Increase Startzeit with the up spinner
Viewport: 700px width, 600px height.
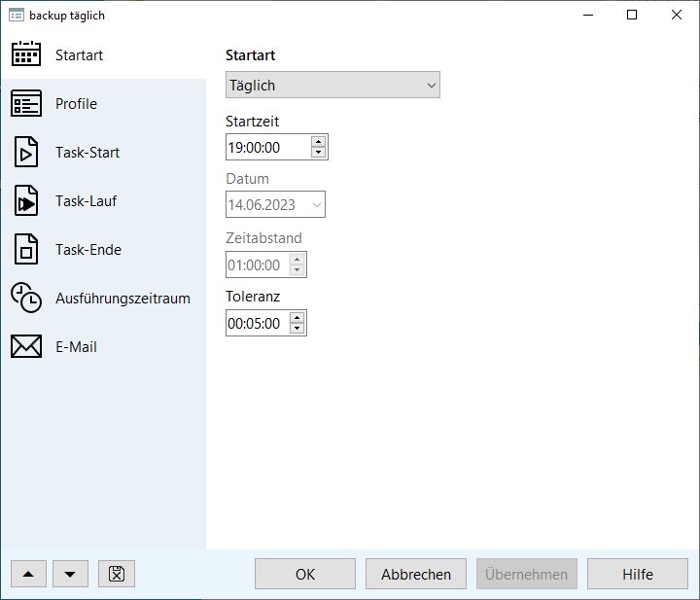[x=318, y=142]
